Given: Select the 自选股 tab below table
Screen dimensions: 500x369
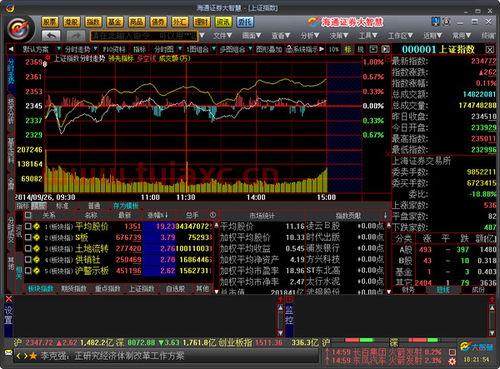Looking at the screenshot, I should coord(175,289).
